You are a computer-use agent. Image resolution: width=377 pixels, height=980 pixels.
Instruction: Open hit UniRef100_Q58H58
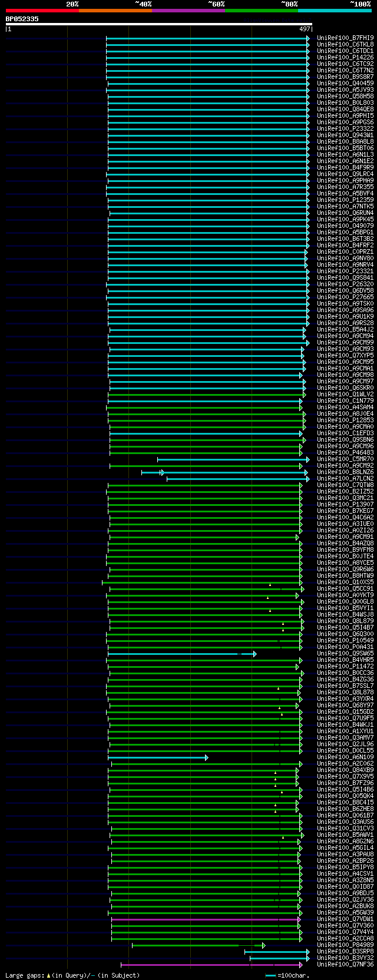(x=345, y=96)
